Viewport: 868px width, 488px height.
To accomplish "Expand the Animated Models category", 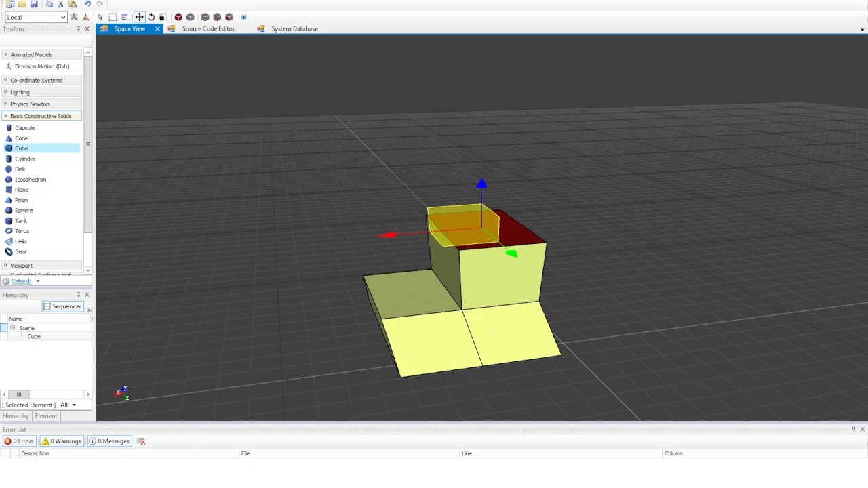I will pyautogui.click(x=41, y=54).
